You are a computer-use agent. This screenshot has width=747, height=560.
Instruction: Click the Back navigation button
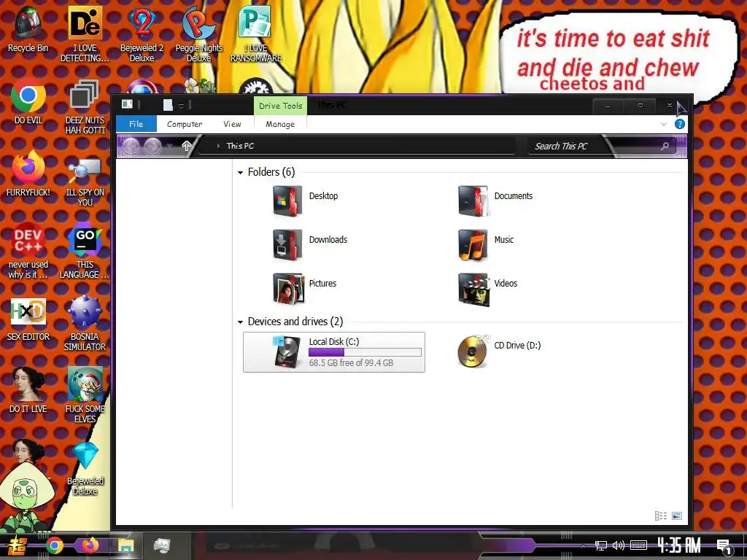pyautogui.click(x=131, y=146)
